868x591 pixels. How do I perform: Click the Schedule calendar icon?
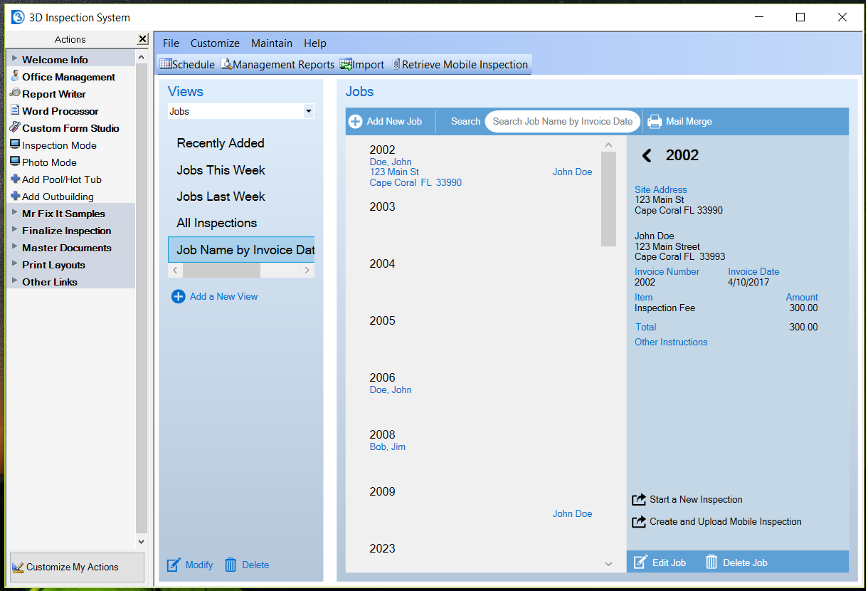165,64
